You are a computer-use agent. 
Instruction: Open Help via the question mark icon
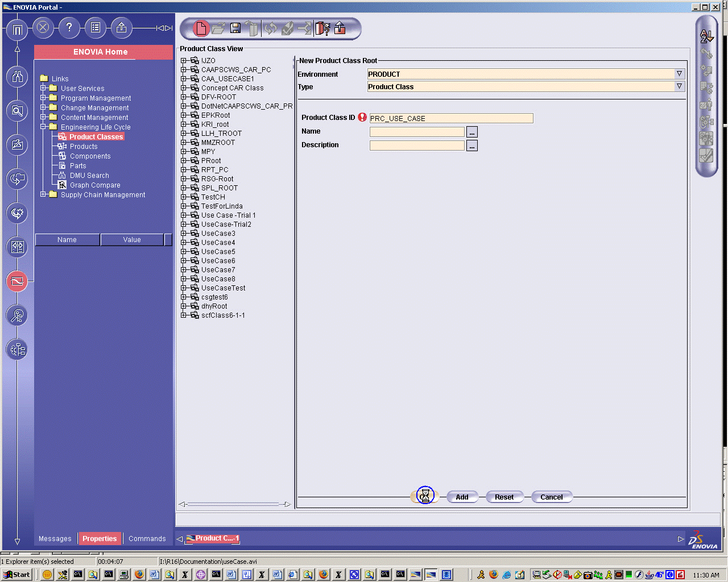(69, 27)
